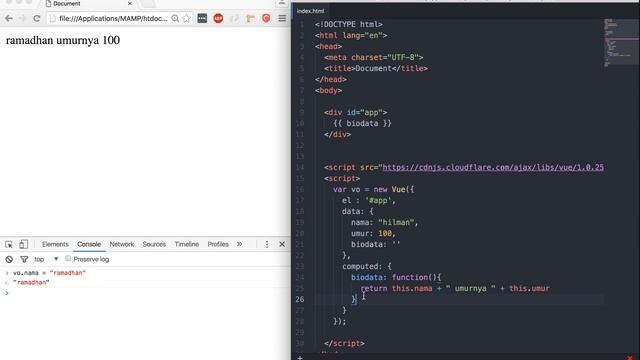
Task: Clear the console log
Action: pos(9,259)
